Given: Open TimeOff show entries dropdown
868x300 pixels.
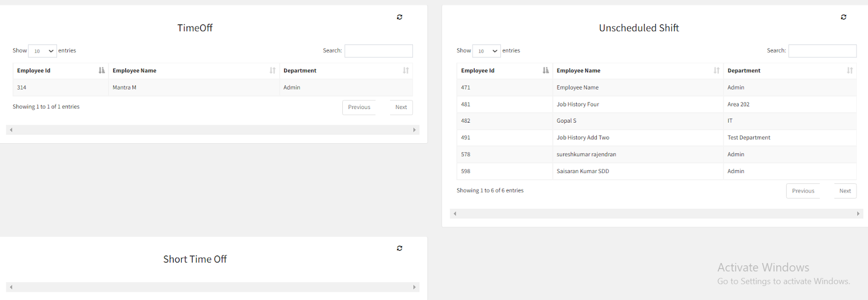Looking at the screenshot, I should click(x=42, y=51).
